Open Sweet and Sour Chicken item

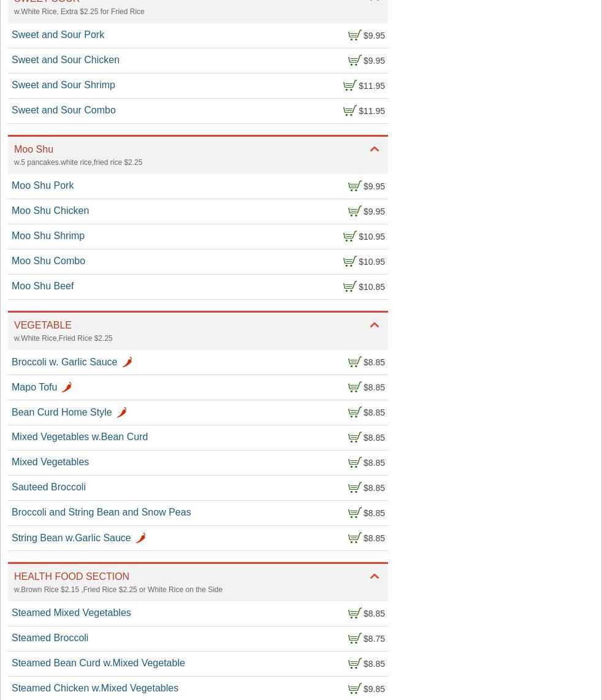pyautogui.click(x=66, y=60)
